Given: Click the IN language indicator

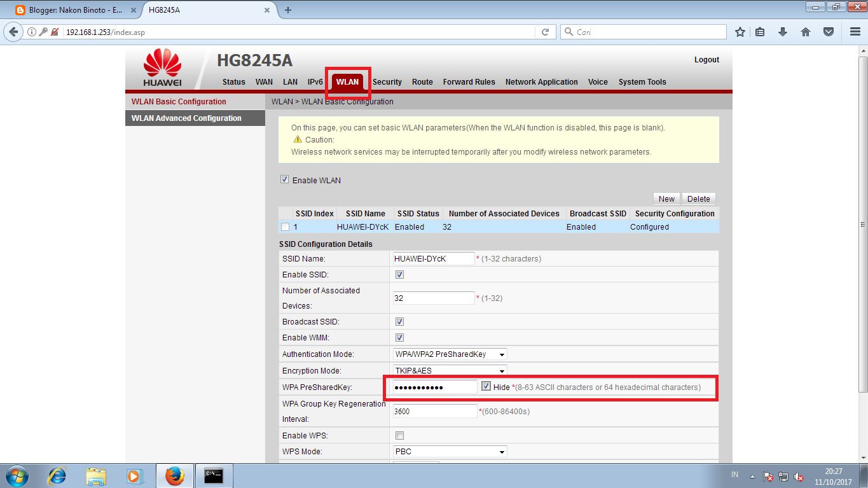Looking at the screenshot, I should tap(735, 475).
